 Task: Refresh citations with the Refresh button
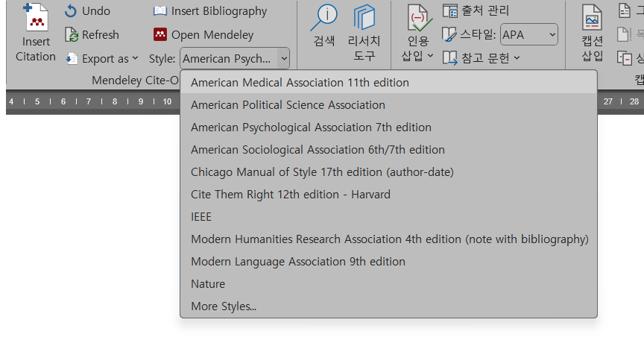[92, 35]
